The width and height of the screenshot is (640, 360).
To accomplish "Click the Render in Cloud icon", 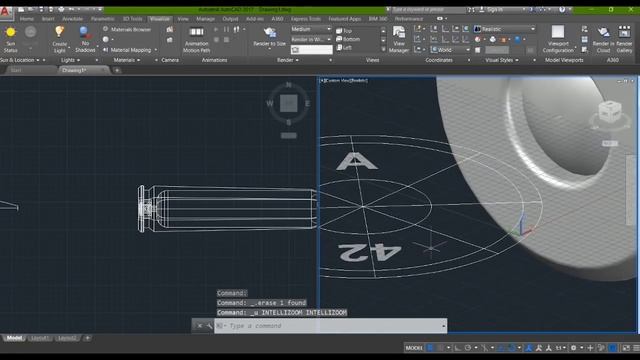I will pyautogui.click(x=603, y=32).
